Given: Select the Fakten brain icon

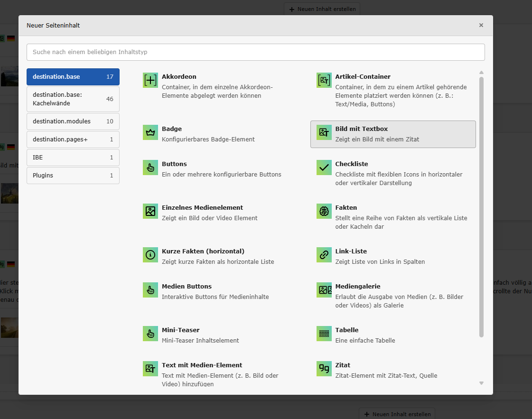Looking at the screenshot, I should [324, 211].
